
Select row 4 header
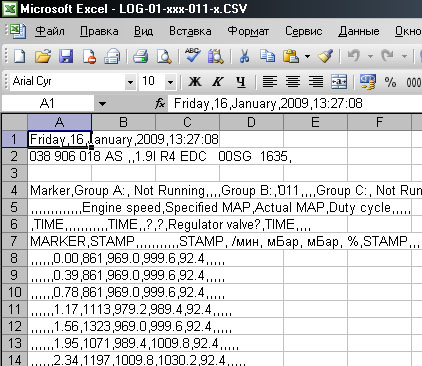point(14,190)
